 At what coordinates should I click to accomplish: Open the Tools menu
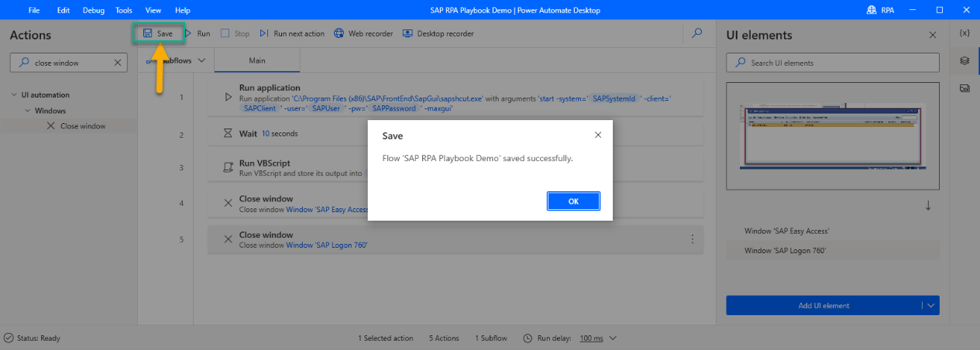point(123,10)
